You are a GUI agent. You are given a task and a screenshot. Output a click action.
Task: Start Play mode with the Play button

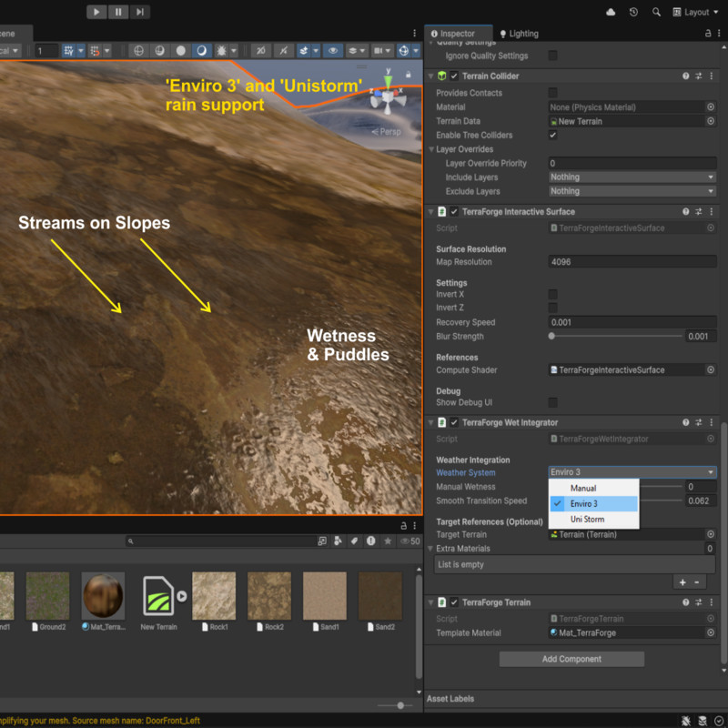tap(96, 12)
